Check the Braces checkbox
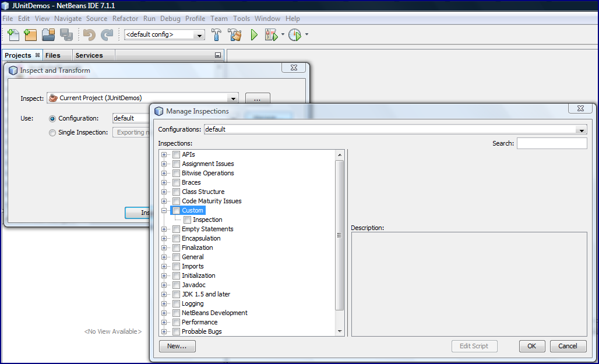The image size is (599, 364). (x=176, y=182)
